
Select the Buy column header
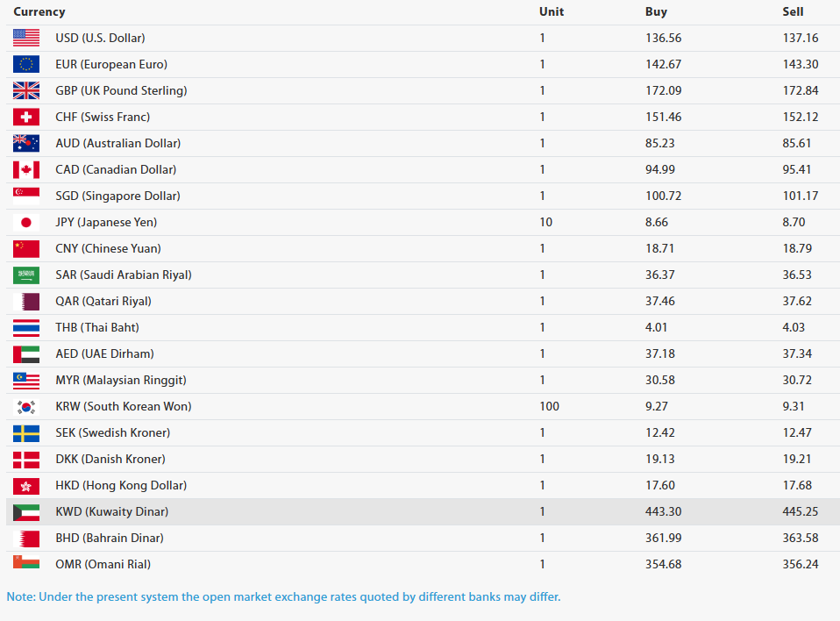656,11
